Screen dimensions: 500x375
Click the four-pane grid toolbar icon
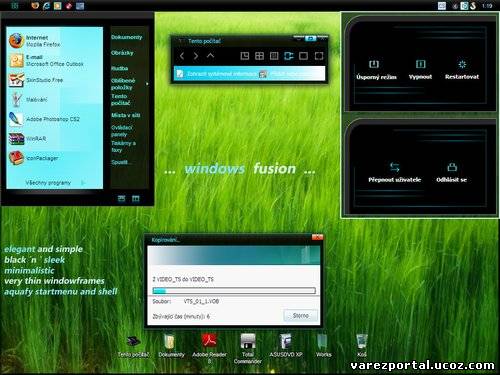coord(259,56)
